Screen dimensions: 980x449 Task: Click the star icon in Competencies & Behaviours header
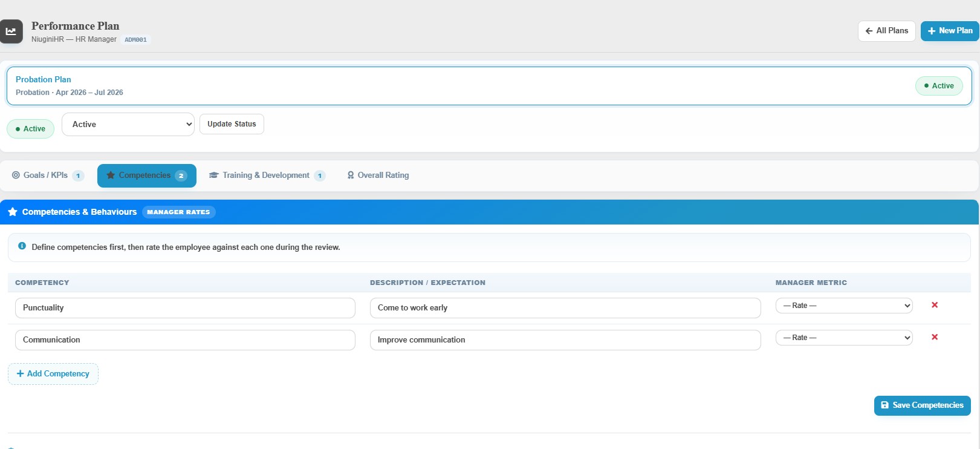click(x=13, y=212)
